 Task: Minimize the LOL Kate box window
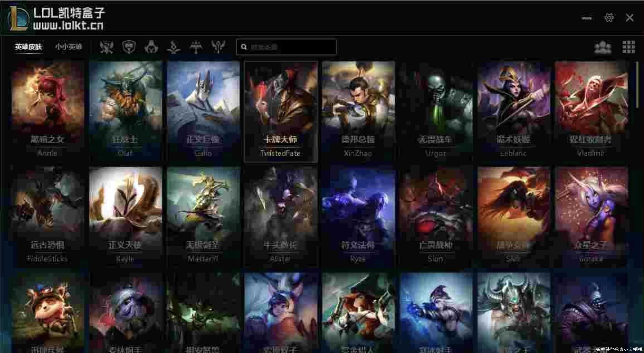click(x=586, y=18)
